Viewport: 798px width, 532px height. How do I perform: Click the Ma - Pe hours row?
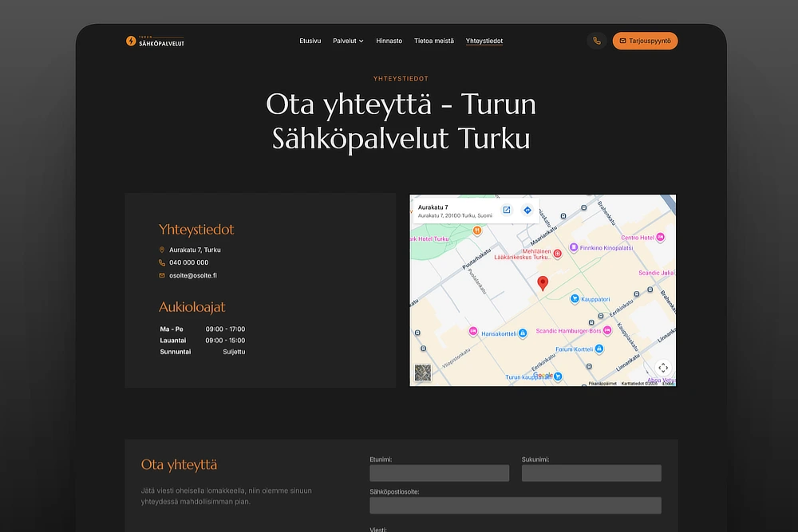coord(203,329)
